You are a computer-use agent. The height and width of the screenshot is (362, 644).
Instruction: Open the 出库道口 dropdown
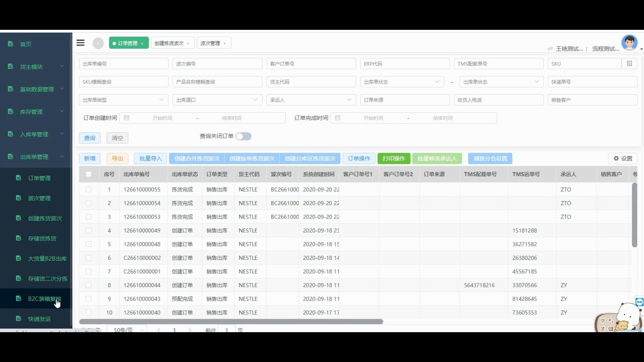[x=217, y=100]
